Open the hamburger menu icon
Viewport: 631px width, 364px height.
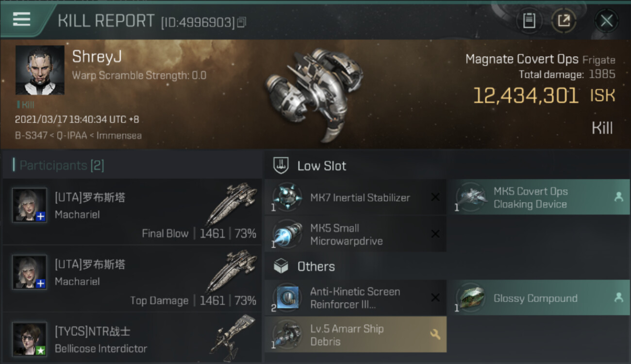click(x=21, y=19)
